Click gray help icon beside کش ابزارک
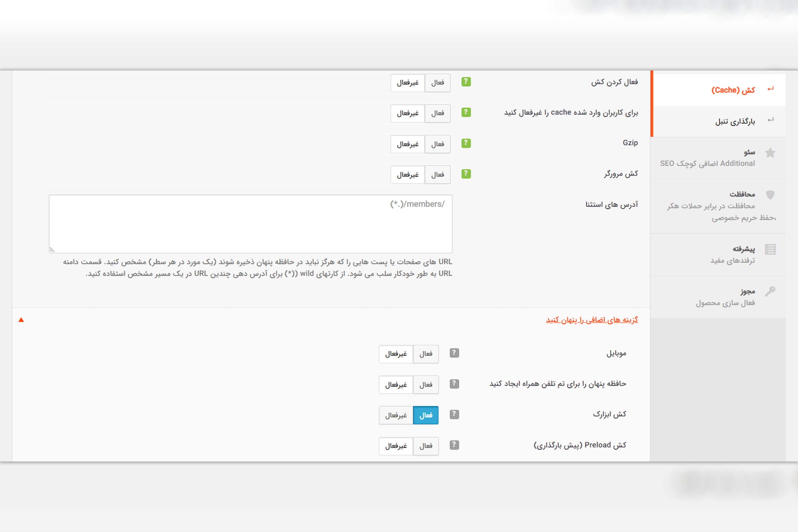Image resolution: width=798 pixels, height=532 pixels. point(454,414)
